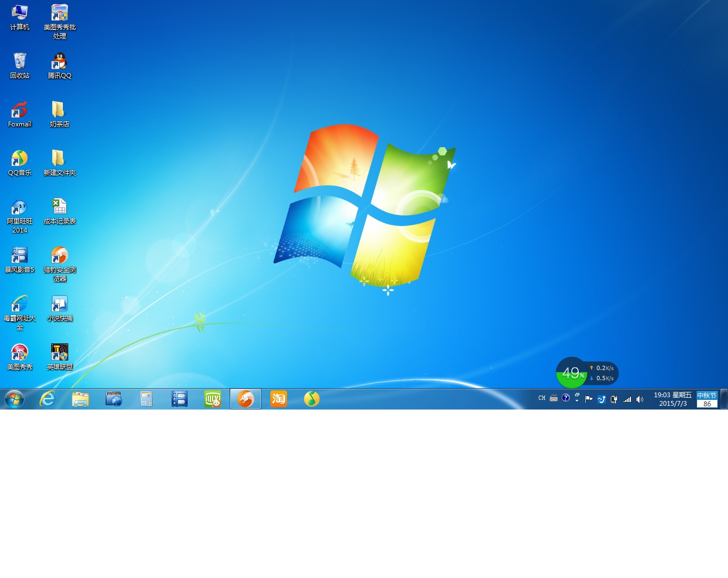Open Windows Explorer from taskbar

pos(80,399)
